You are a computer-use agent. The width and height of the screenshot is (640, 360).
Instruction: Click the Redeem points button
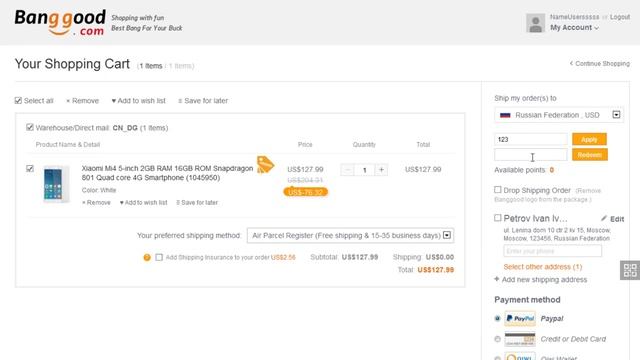click(589, 155)
